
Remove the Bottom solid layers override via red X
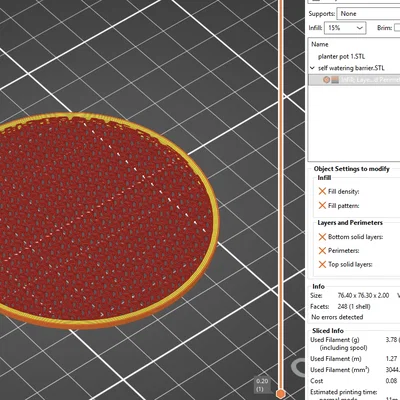322,237
